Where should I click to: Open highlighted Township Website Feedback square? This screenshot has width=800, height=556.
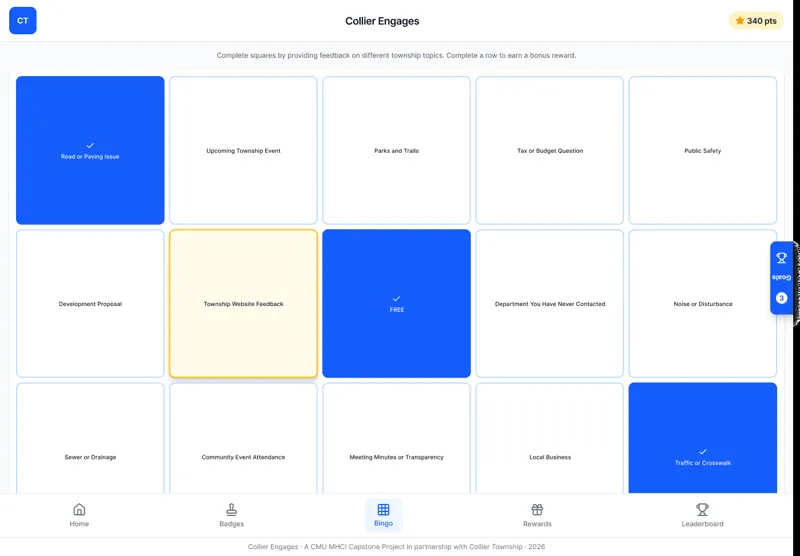tap(243, 304)
